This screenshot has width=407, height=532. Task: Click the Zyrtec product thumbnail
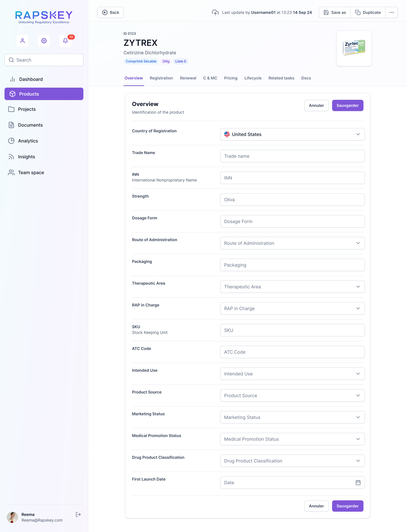coord(354,48)
